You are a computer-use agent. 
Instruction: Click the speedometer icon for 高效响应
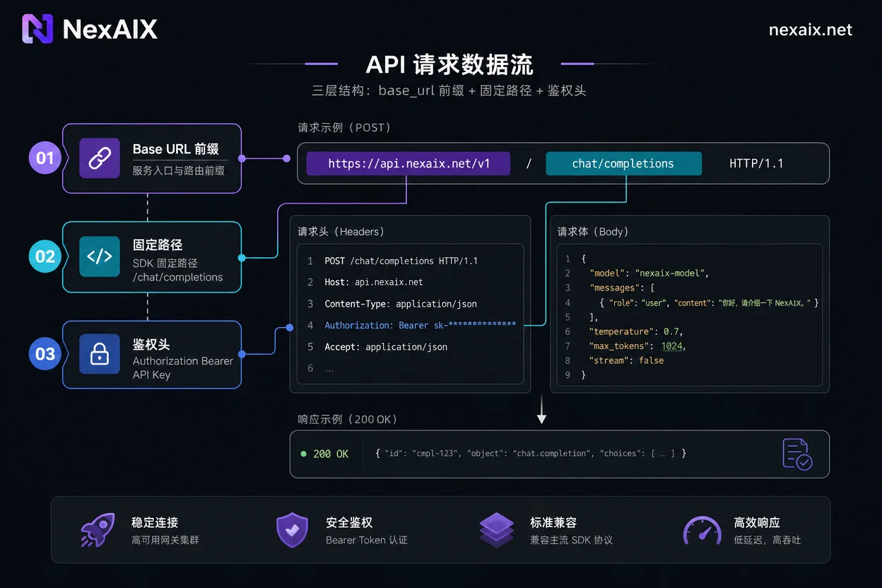[x=702, y=530]
